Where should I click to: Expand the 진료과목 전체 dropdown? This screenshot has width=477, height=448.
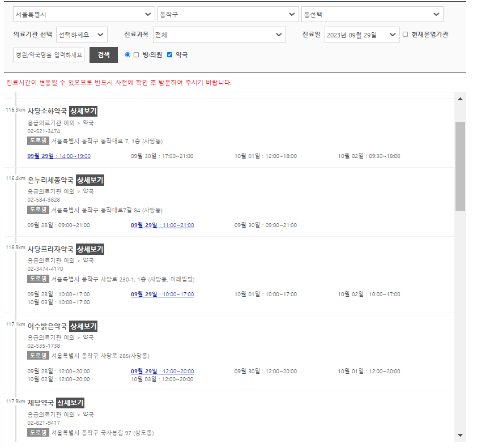[219, 35]
